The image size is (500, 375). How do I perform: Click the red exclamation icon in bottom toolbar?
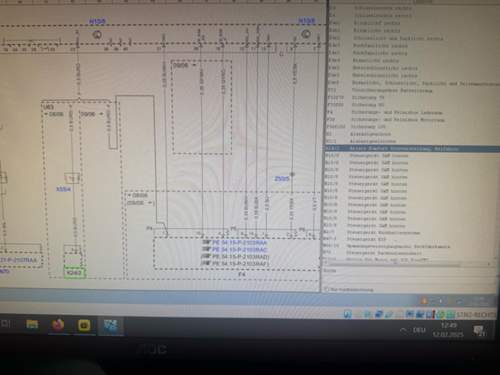433,314
